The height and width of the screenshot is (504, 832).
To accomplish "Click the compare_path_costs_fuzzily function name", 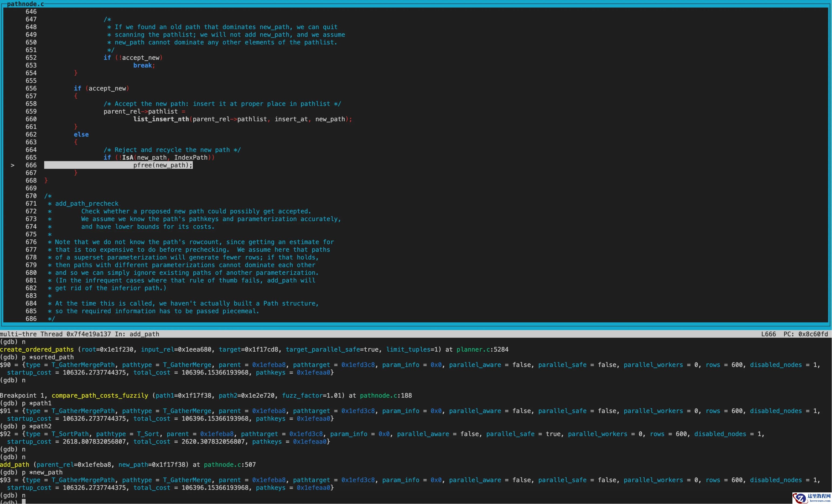I will click(100, 395).
